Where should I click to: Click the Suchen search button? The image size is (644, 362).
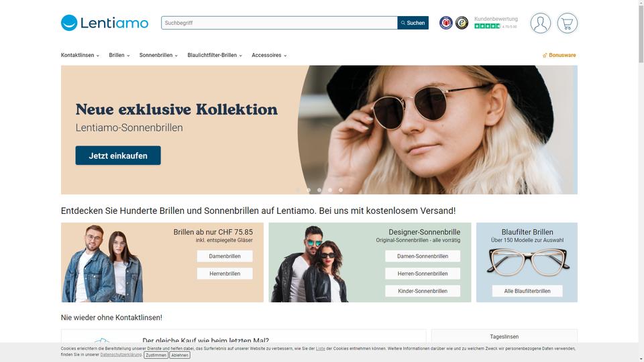413,23
